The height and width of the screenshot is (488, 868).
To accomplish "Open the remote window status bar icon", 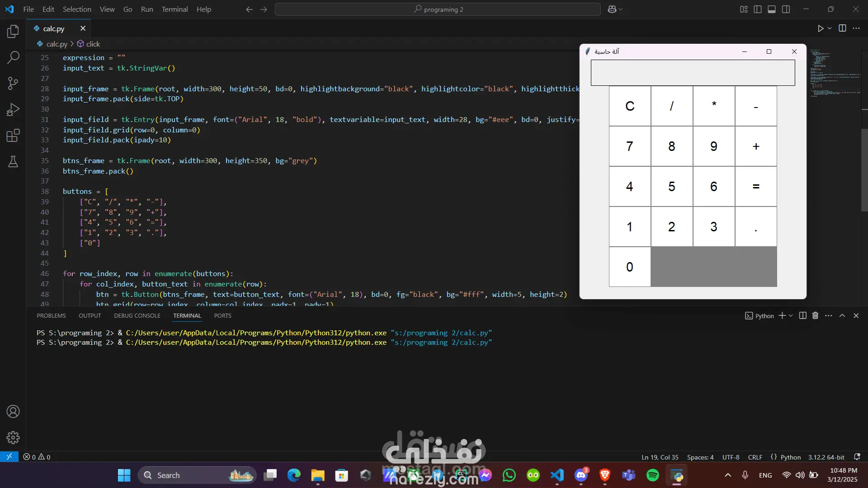I will click(9, 457).
